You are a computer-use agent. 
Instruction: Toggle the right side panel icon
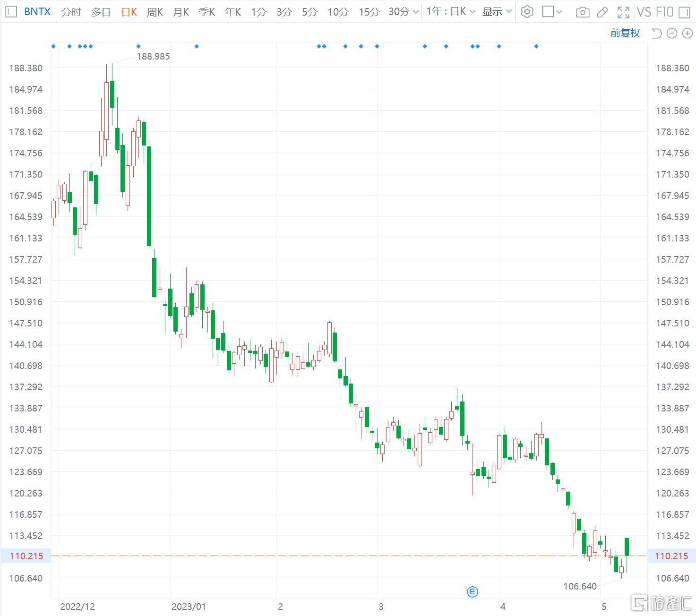684,12
